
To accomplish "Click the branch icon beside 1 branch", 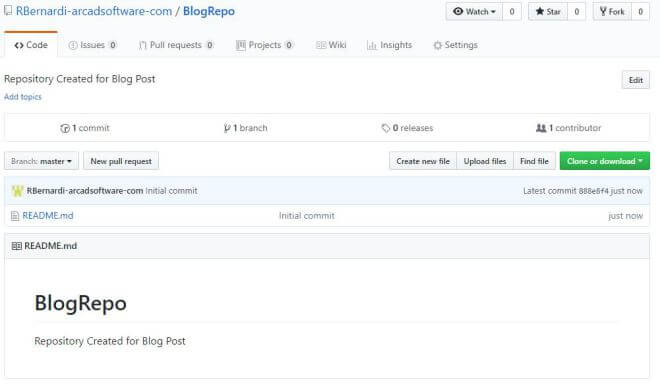I will 227,128.
